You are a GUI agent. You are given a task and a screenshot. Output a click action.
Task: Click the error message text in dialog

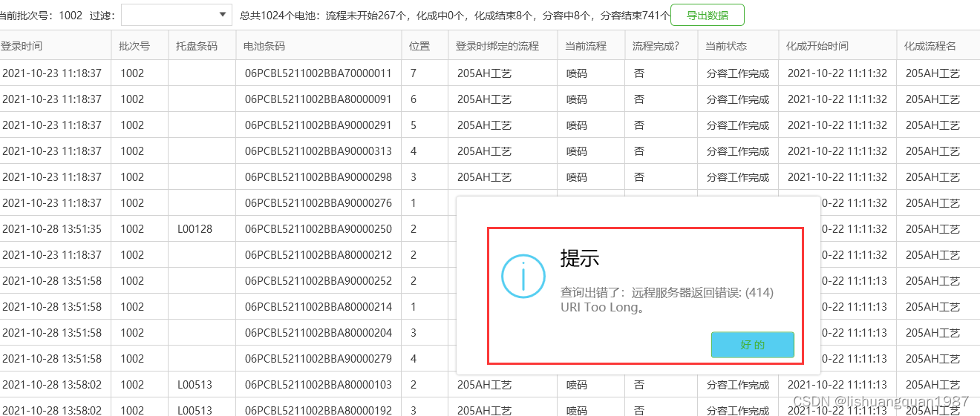pyautogui.click(x=667, y=300)
